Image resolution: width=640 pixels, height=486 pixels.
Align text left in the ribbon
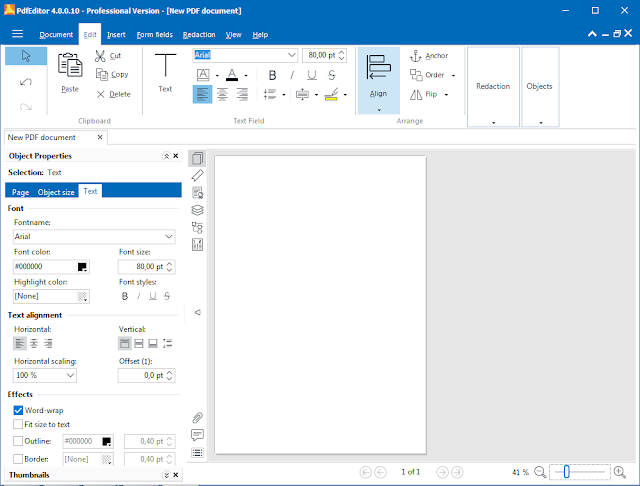click(x=202, y=95)
